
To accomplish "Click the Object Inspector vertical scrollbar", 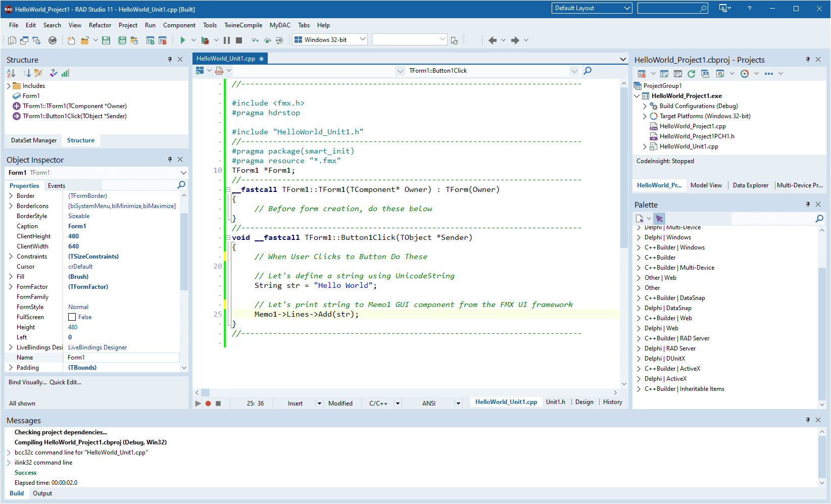I will click(x=184, y=253).
